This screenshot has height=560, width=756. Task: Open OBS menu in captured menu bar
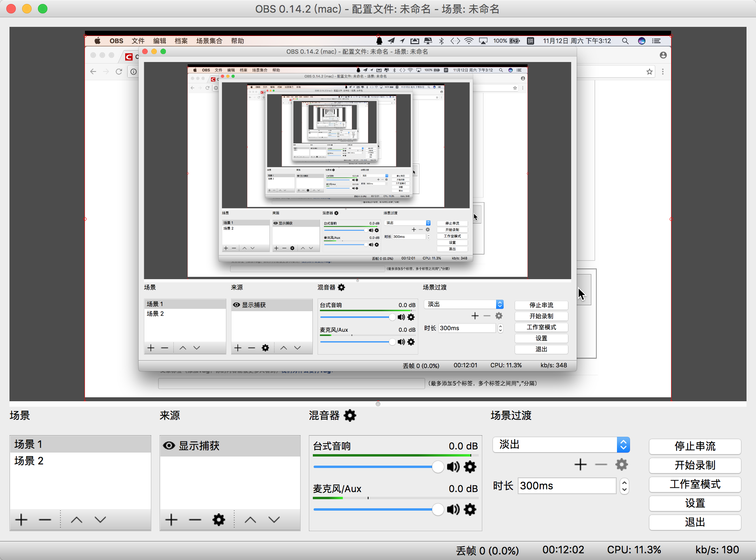click(117, 41)
